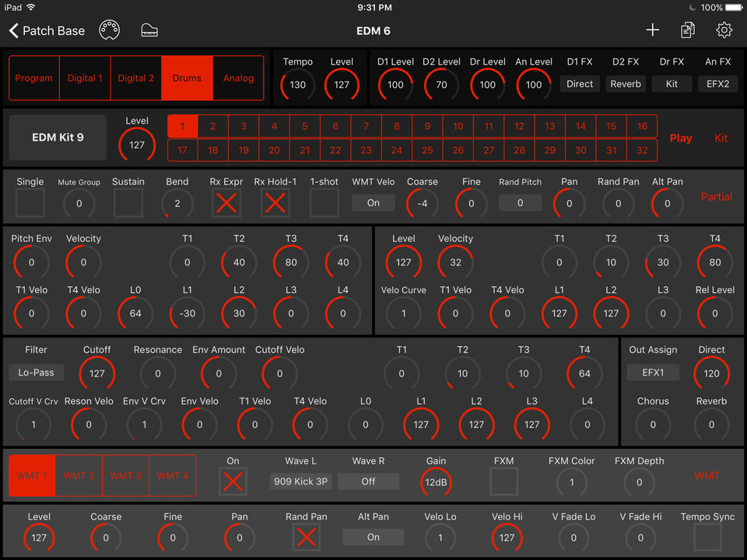Toggle the WMT On switch

coord(233,481)
